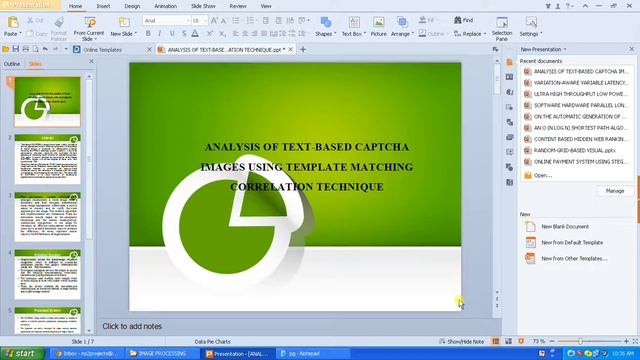This screenshot has width=640, height=360.
Task: Select slide 2 thumbnail
Action: coord(47,160)
